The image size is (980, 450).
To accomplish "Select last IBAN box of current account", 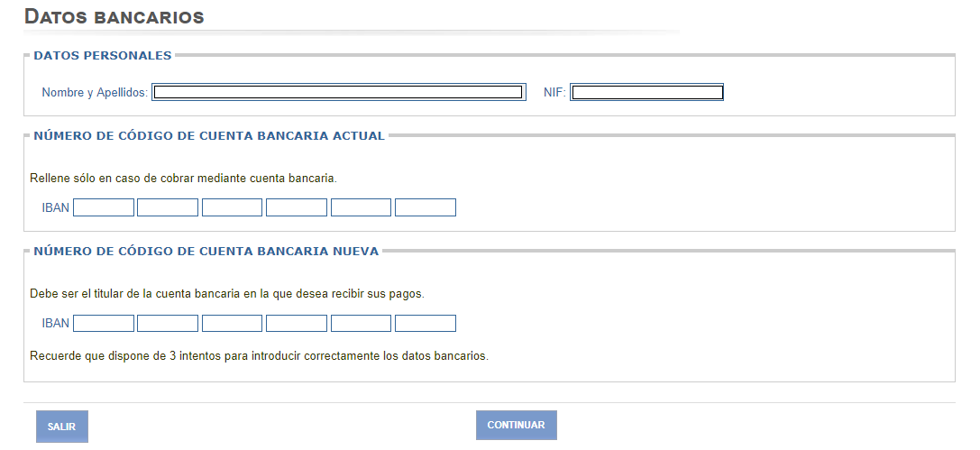I will coord(426,207).
